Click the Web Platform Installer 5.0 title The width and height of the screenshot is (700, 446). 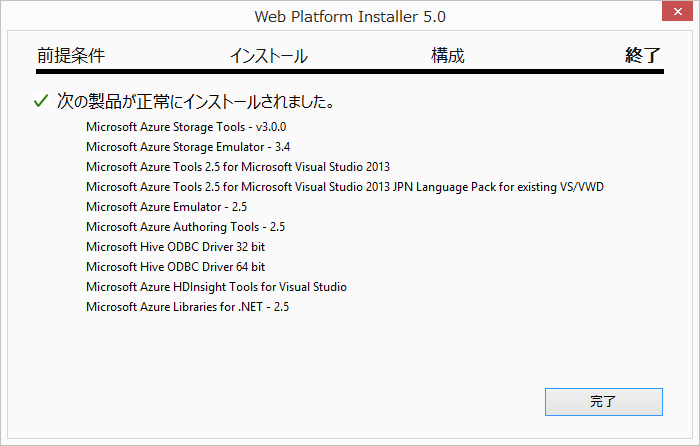(350, 17)
